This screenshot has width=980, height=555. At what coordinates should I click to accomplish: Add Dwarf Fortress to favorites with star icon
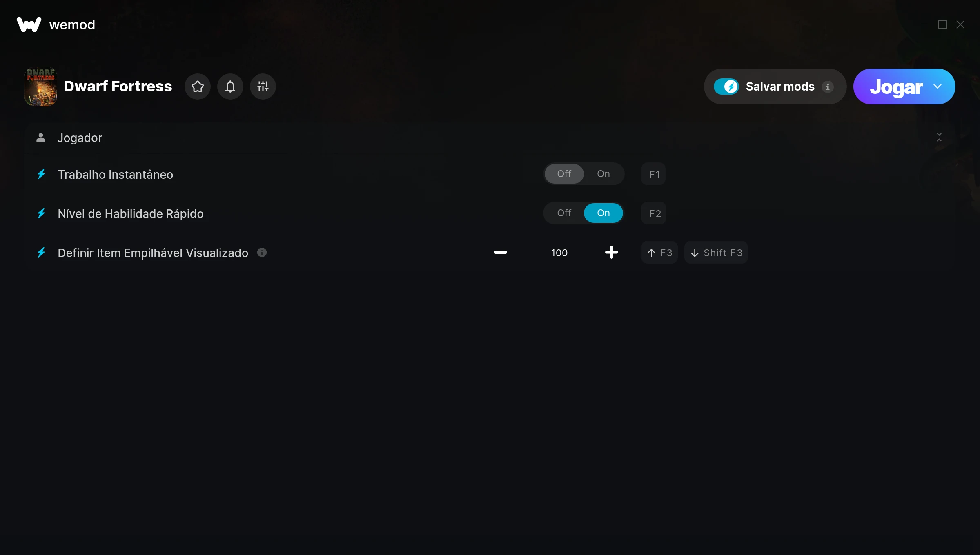(198, 87)
